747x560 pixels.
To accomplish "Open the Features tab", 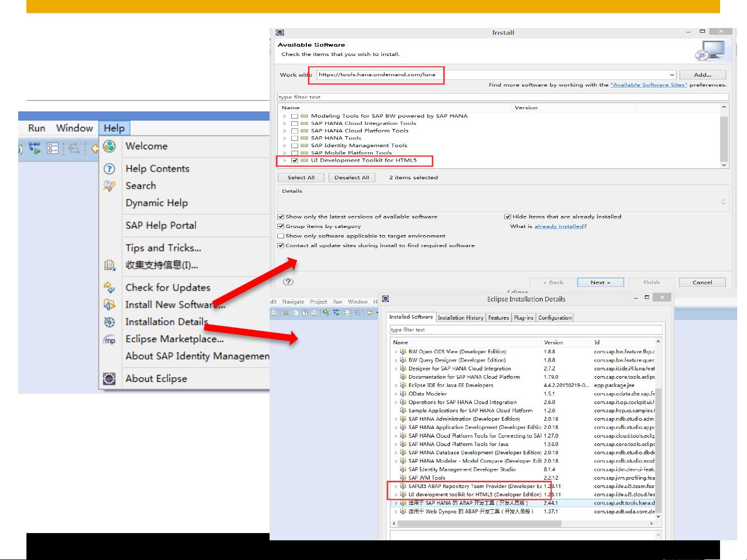I will pos(499,318).
